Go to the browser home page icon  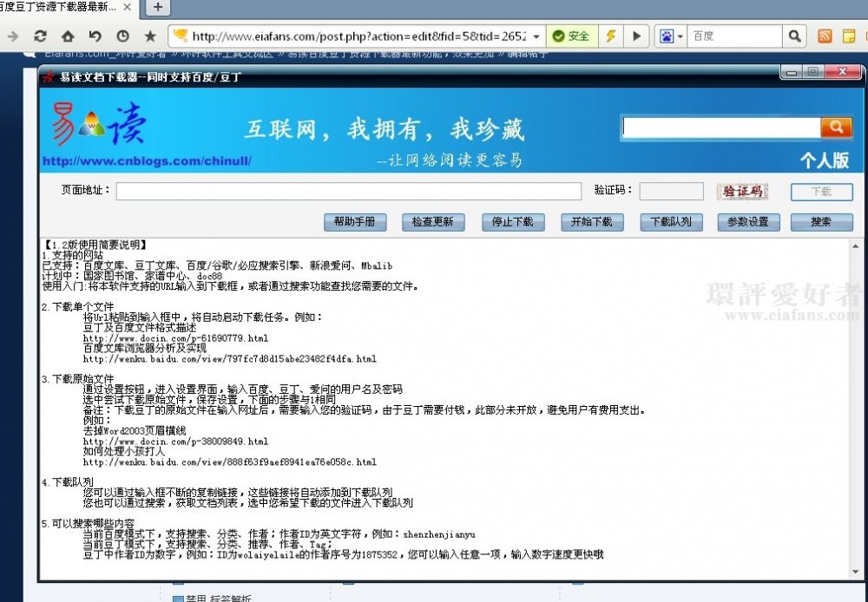click(x=68, y=36)
